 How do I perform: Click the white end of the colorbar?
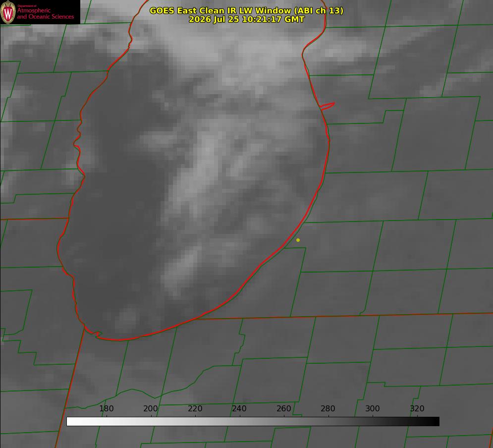71,422
